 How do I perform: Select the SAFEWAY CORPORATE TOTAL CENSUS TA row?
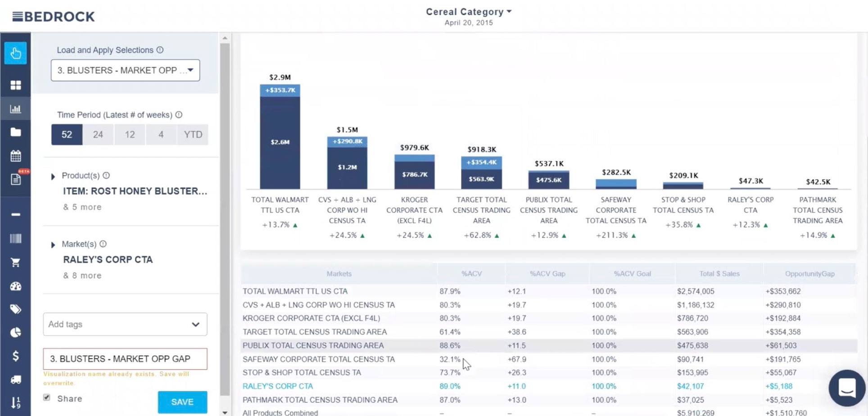(548, 359)
